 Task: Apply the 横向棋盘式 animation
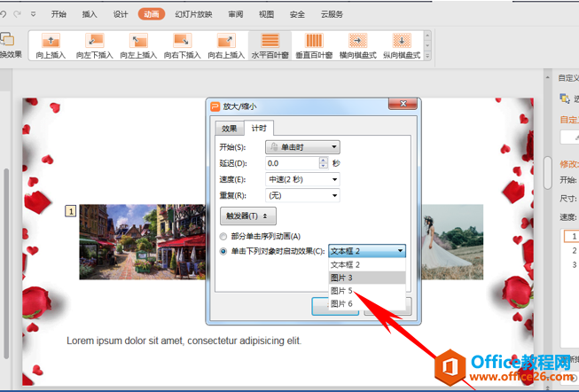click(357, 46)
